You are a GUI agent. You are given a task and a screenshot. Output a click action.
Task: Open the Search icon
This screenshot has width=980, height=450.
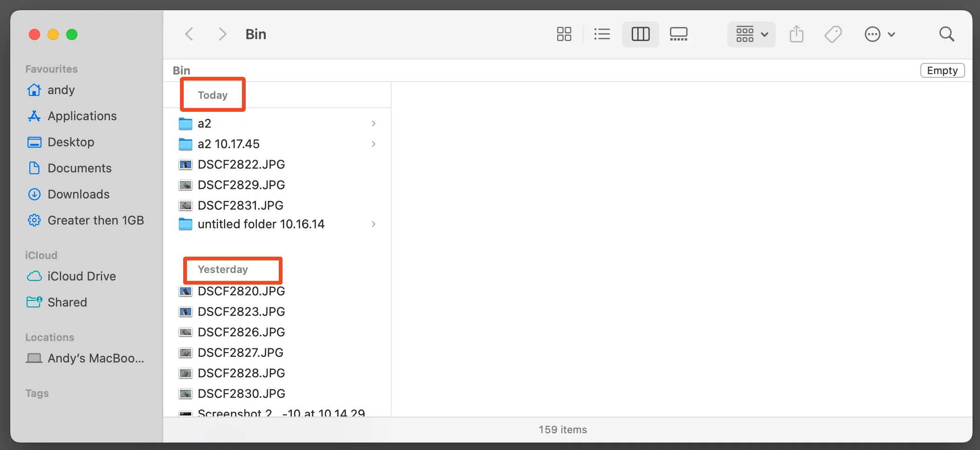point(947,34)
